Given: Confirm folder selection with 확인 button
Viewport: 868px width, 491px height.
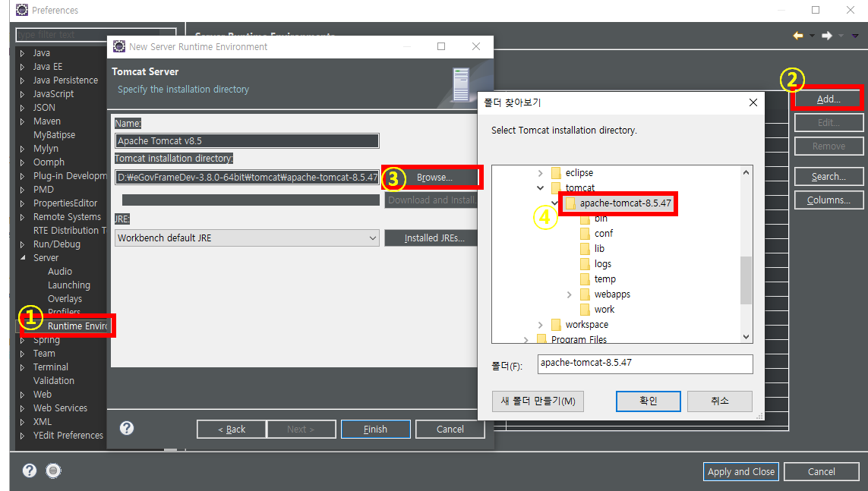Looking at the screenshot, I should click(649, 401).
